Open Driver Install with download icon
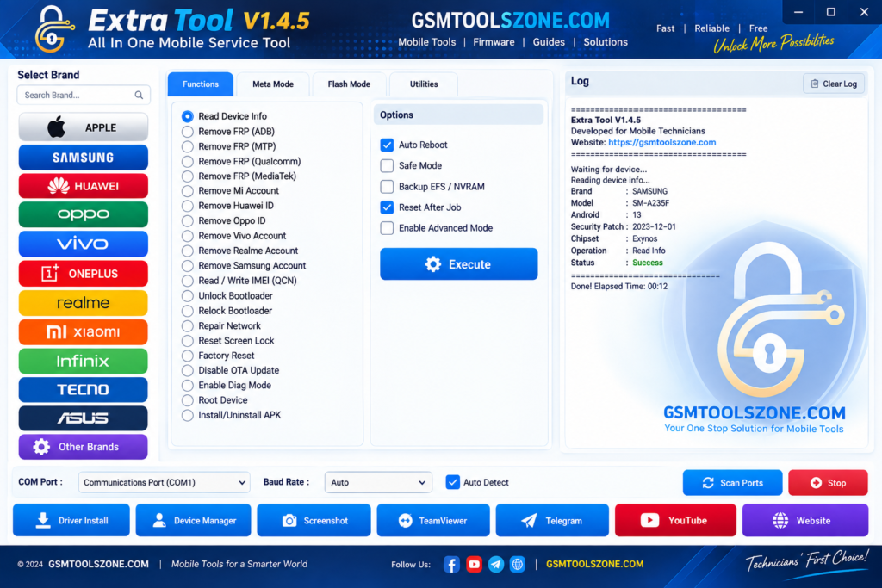 point(71,521)
